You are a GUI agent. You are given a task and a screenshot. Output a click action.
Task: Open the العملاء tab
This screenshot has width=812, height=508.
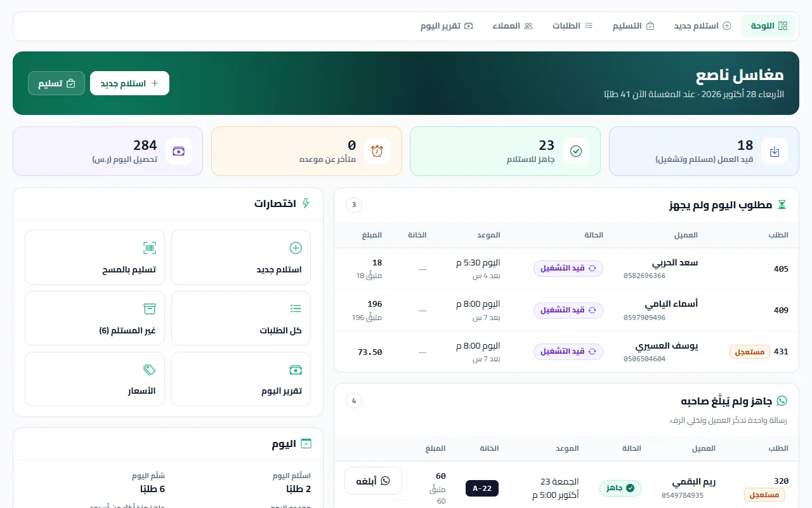(x=513, y=26)
